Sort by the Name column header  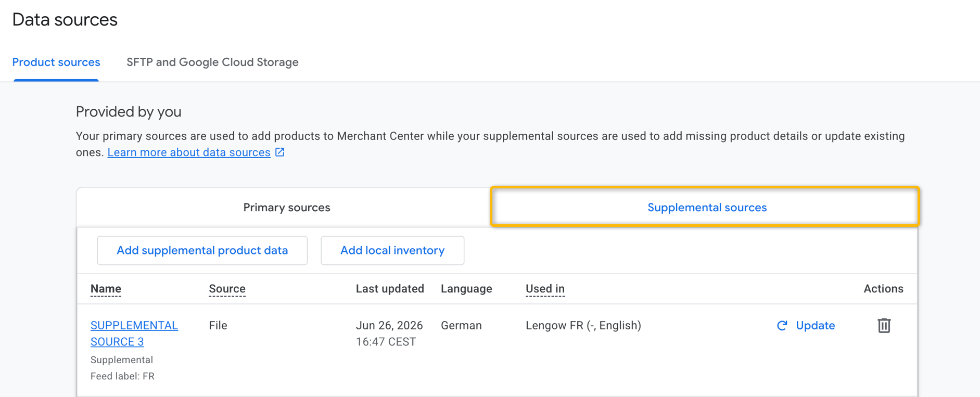(106, 289)
